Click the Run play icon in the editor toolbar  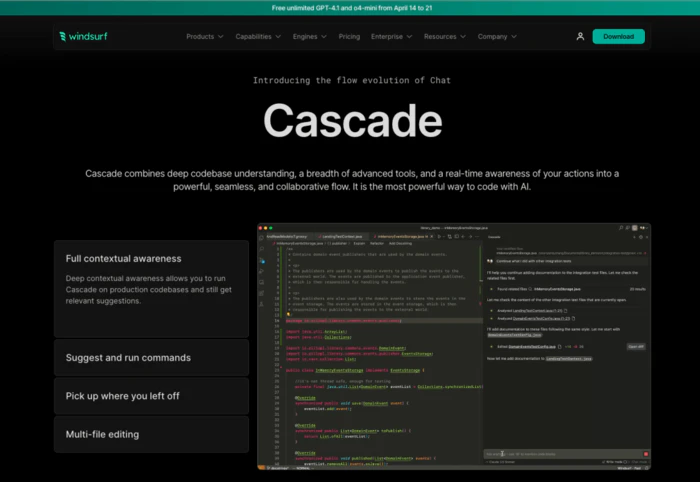point(440,237)
